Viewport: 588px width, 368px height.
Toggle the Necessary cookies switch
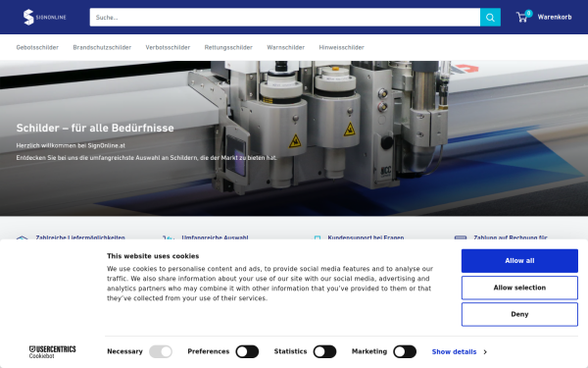coord(161,352)
